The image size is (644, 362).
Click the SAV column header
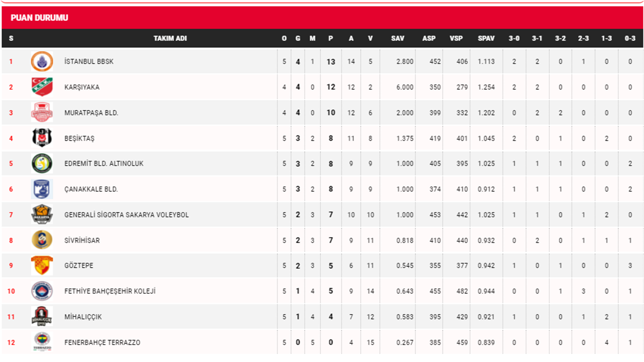point(398,39)
